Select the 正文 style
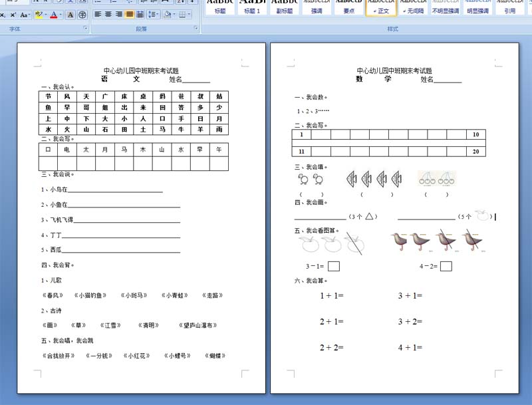Viewport: 532px width, 405px height. [381, 7]
